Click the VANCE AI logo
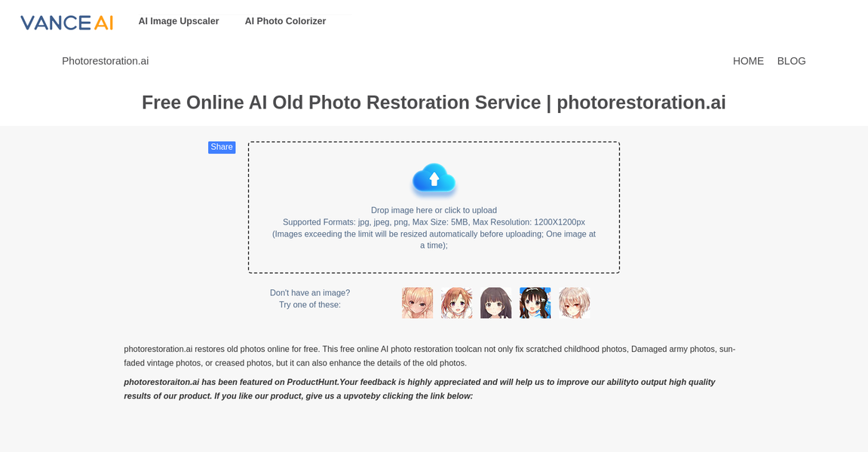Screen dimensions: 868x452 [x=66, y=22]
